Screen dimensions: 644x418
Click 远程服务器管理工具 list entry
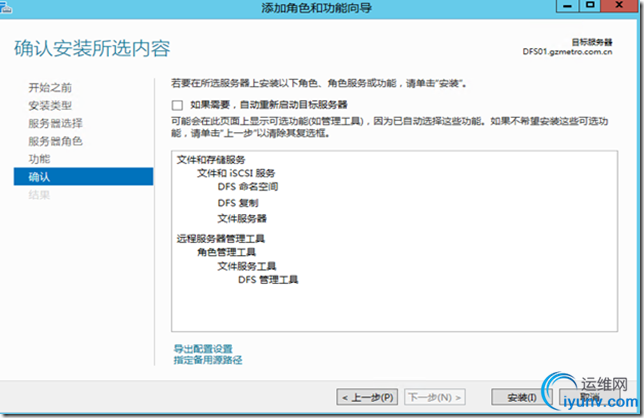tap(221, 239)
